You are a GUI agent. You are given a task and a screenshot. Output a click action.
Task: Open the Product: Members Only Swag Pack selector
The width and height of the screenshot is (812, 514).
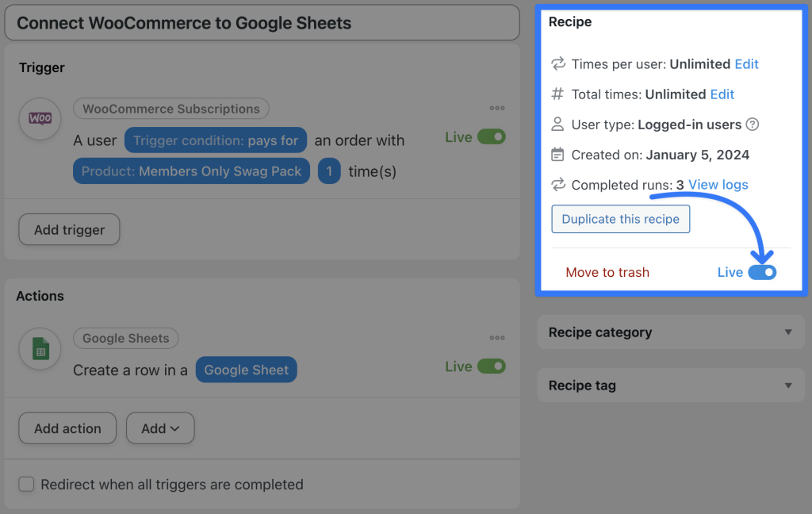(x=190, y=171)
